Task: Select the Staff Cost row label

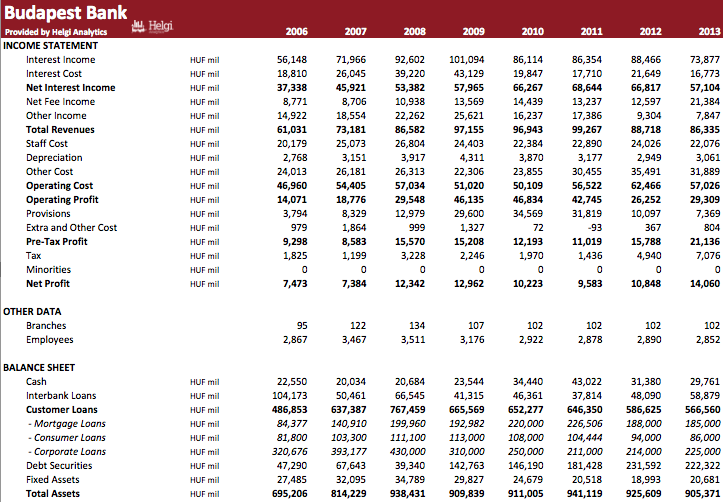Action: (47, 144)
